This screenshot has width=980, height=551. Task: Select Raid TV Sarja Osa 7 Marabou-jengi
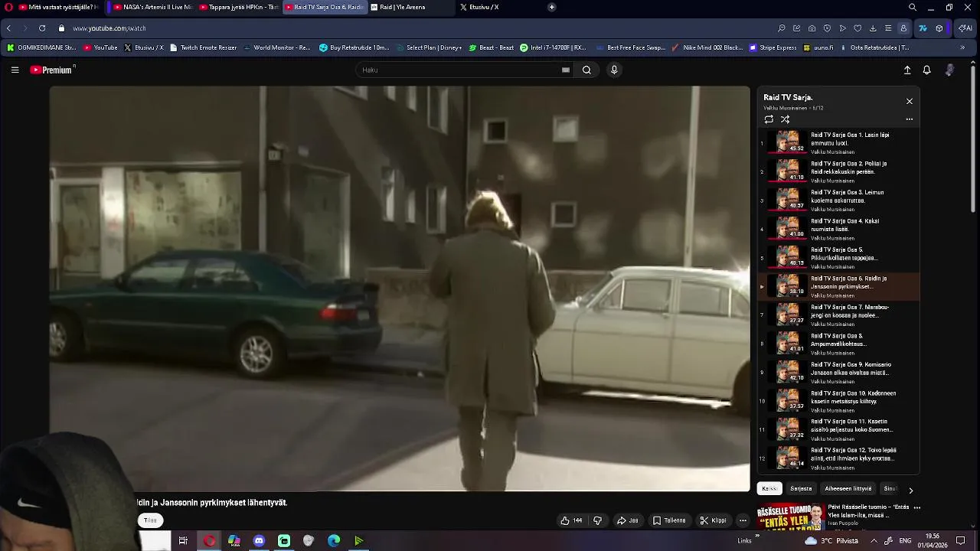[838, 315]
